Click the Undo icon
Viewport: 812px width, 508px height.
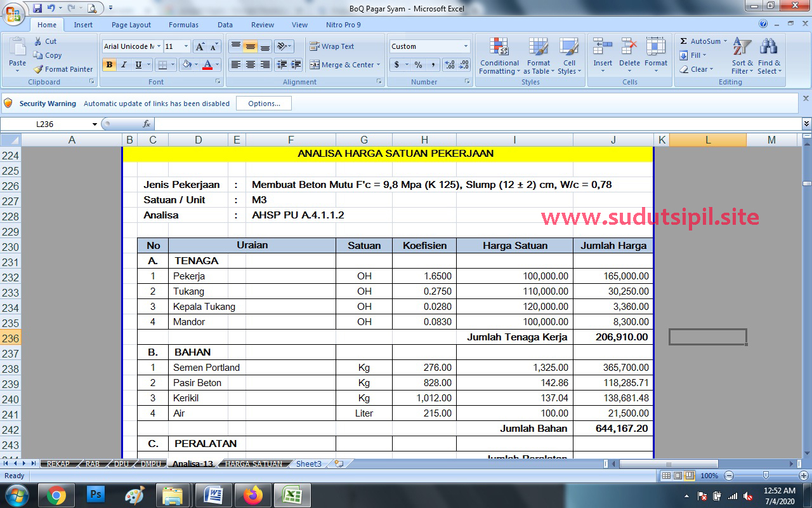click(51, 8)
